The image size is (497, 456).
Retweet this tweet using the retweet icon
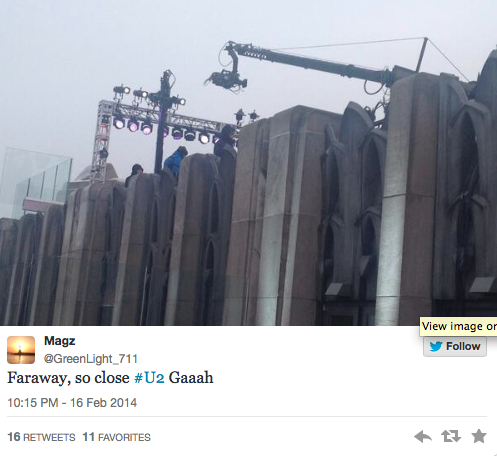451,436
